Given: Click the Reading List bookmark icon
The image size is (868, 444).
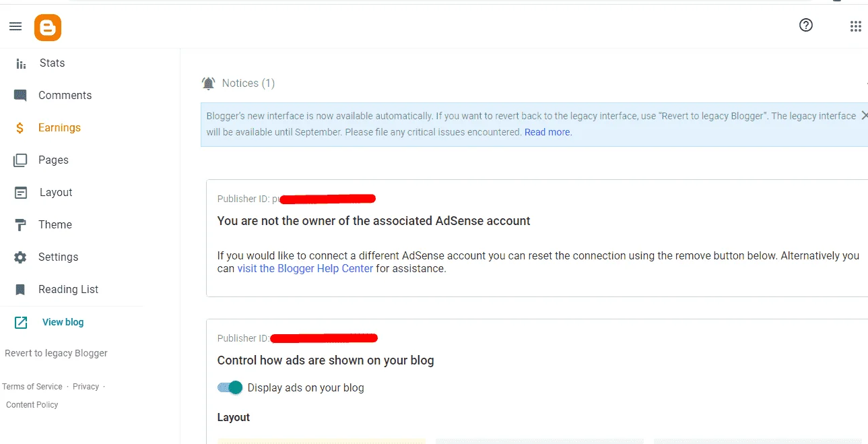Looking at the screenshot, I should coord(20,290).
